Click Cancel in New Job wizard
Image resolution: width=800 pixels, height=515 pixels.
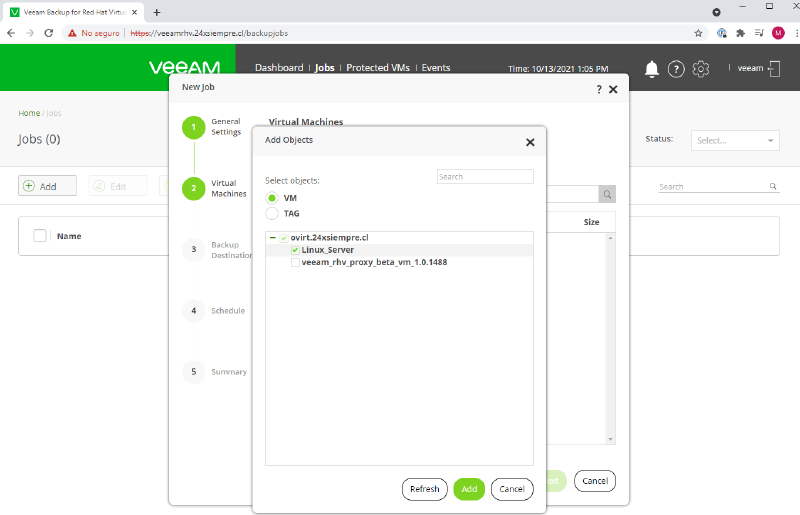tap(595, 481)
